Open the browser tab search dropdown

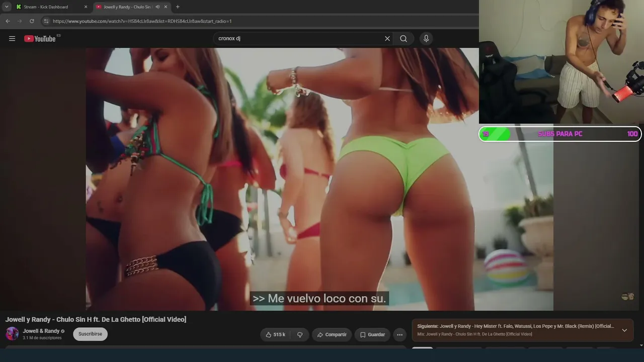(7, 7)
